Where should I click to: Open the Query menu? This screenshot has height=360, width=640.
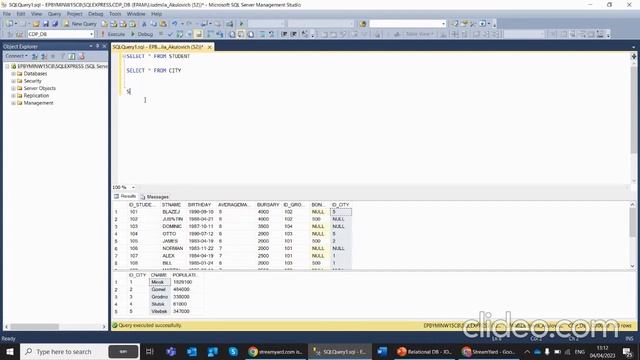54,14
